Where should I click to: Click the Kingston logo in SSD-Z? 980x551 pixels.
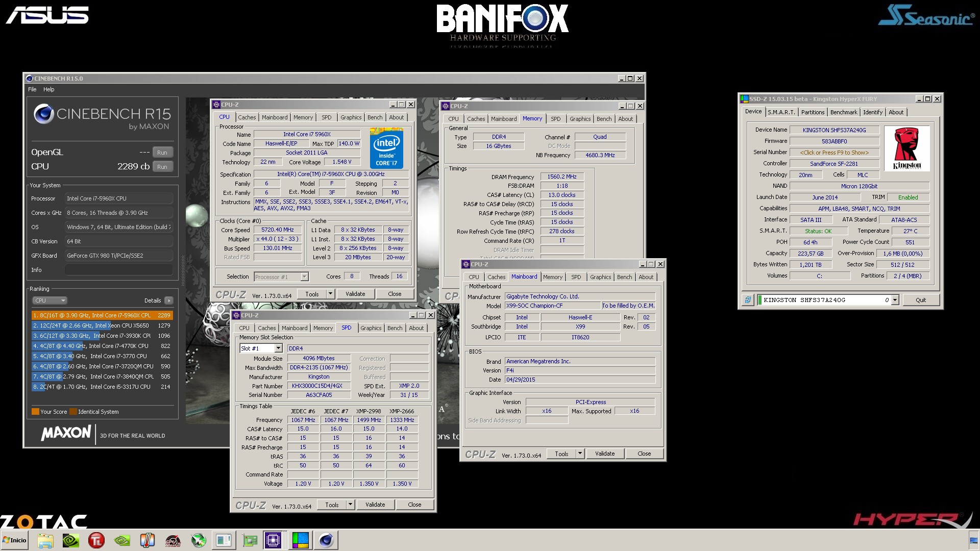pyautogui.click(x=907, y=148)
